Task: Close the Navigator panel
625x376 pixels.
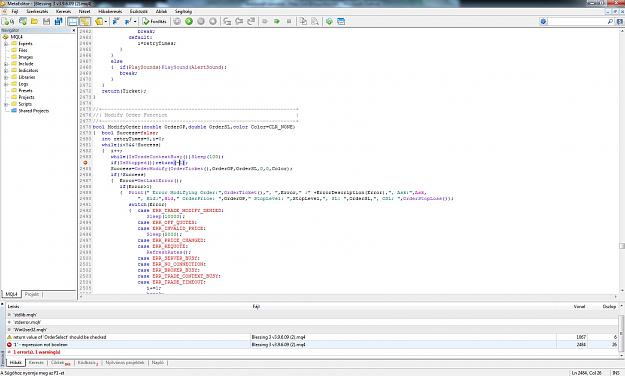Action: (x=73, y=30)
